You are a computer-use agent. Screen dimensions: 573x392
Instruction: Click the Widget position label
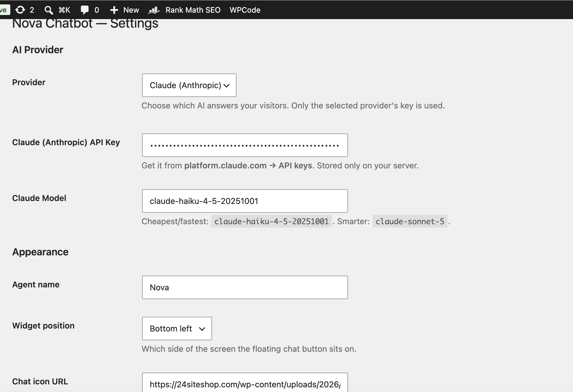click(x=43, y=326)
